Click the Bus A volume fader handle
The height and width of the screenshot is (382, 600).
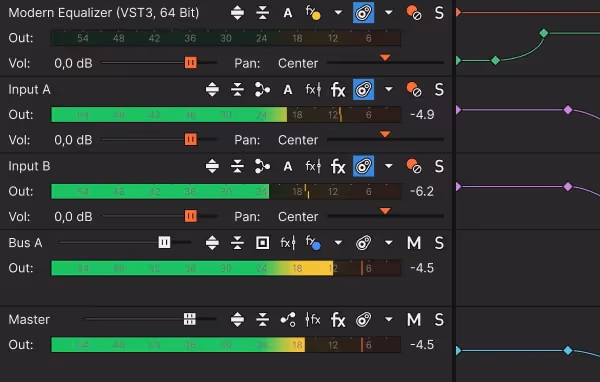point(165,242)
